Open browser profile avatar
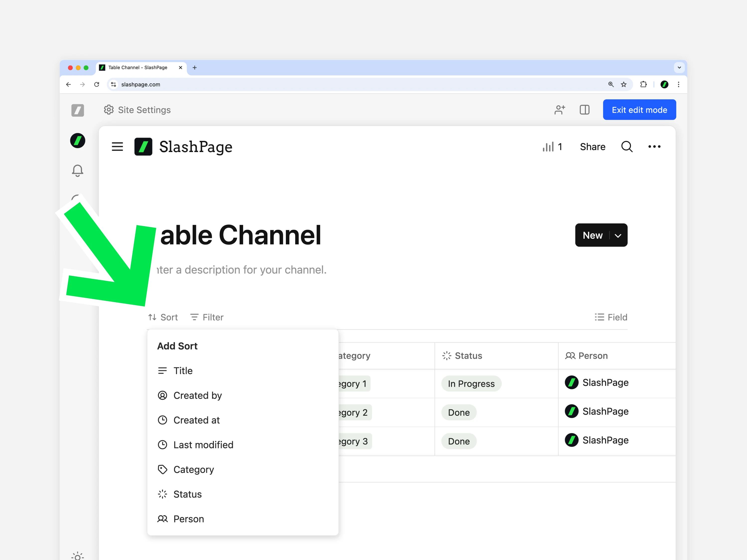 664,84
